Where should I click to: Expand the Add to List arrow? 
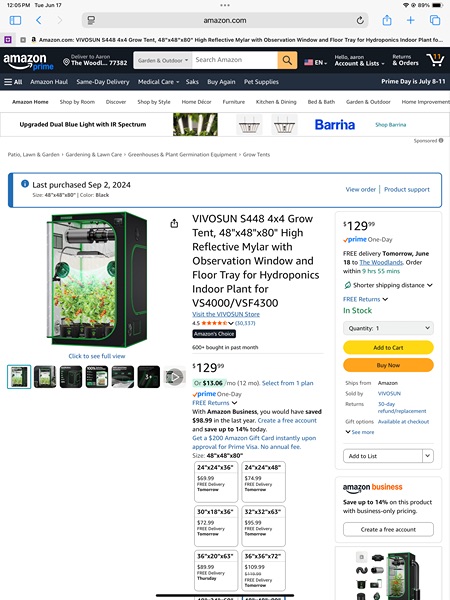pos(427,456)
